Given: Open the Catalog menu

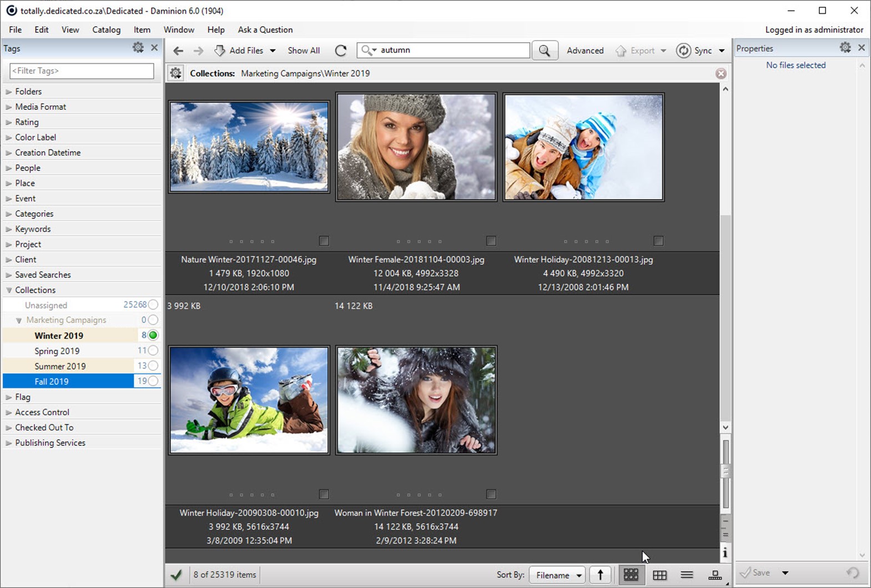Looking at the screenshot, I should (106, 30).
